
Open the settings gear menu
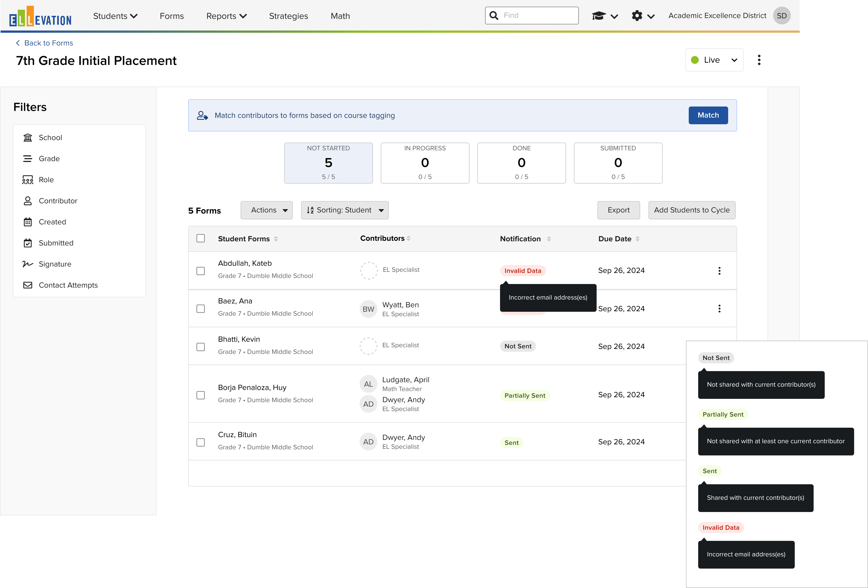click(637, 16)
